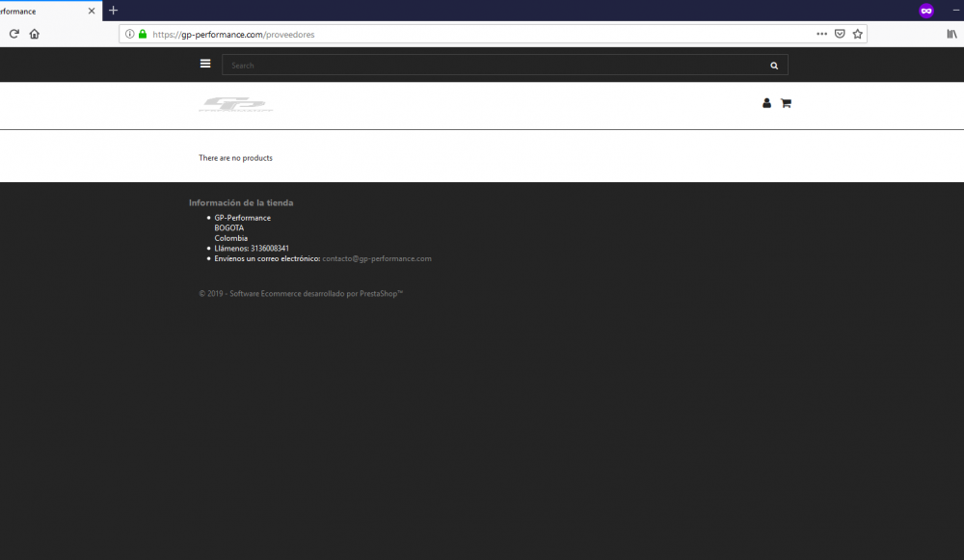Show site information icon in address bar
Image resolution: width=964 pixels, height=560 pixels.
(x=130, y=34)
